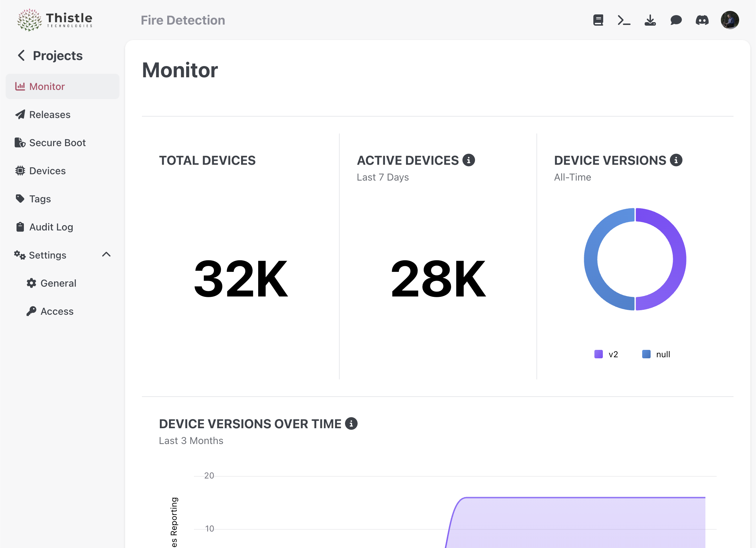Image resolution: width=756 pixels, height=548 pixels.
Task: Click the Active Devices info icon
Action: click(469, 160)
